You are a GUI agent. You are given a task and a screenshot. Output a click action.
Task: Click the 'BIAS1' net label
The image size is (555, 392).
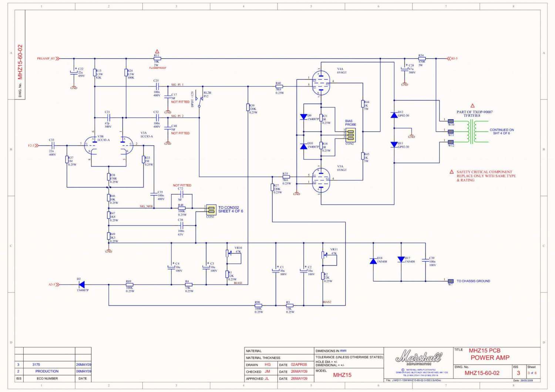(238, 283)
